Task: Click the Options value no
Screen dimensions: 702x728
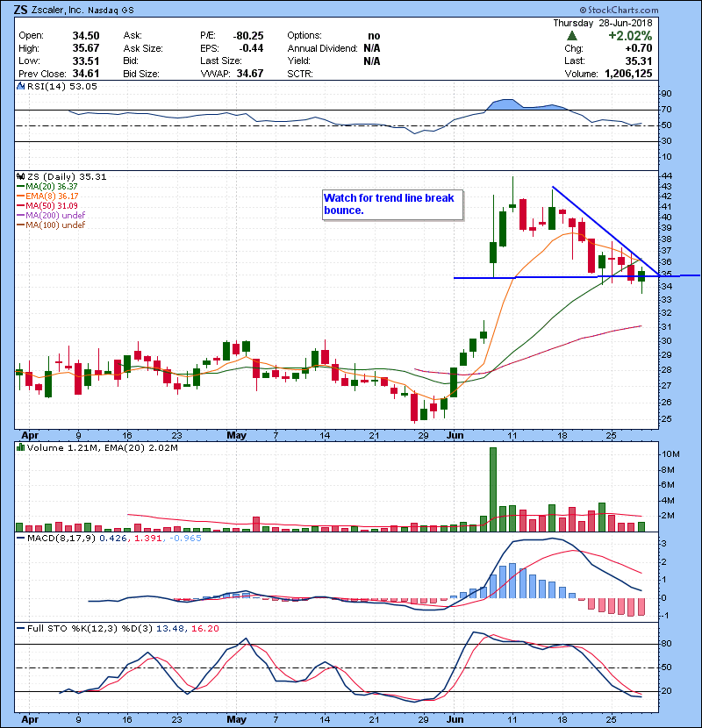Action: (x=374, y=36)
